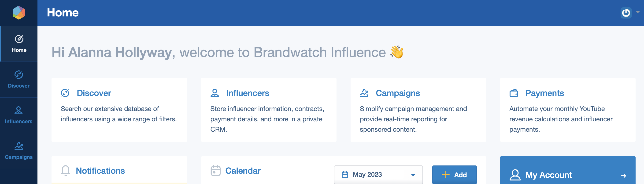Open the Influencers card title link
The height and width of the screenshot is (184, 644).
(x=248, y=93)
